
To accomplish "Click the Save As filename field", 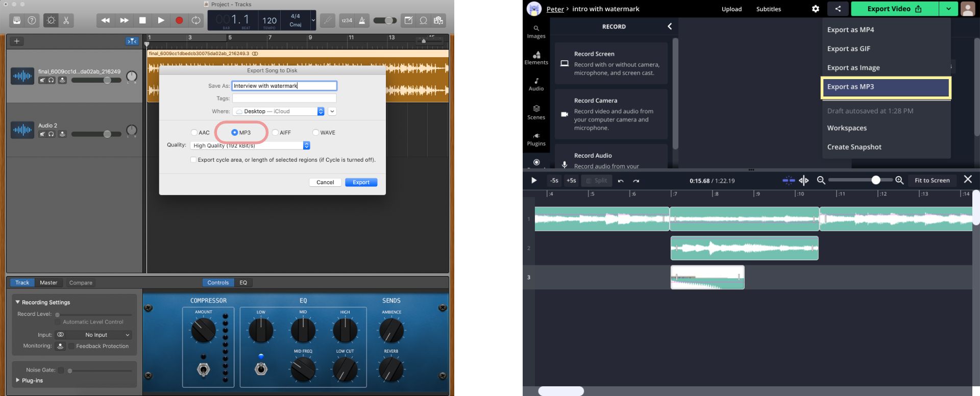I will click(284, 86).
